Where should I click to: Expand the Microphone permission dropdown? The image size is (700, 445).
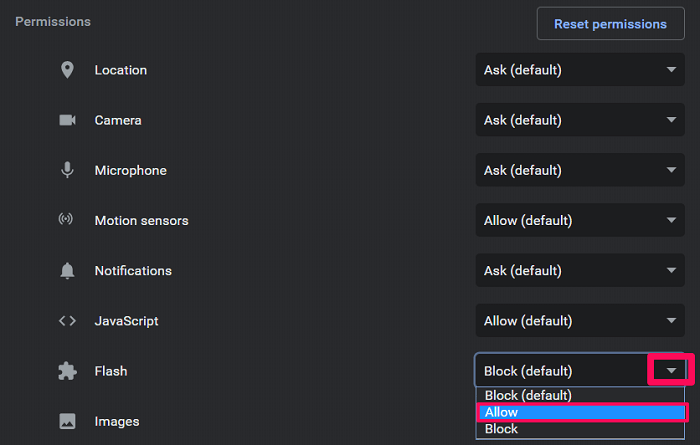[x=580, y=170]
